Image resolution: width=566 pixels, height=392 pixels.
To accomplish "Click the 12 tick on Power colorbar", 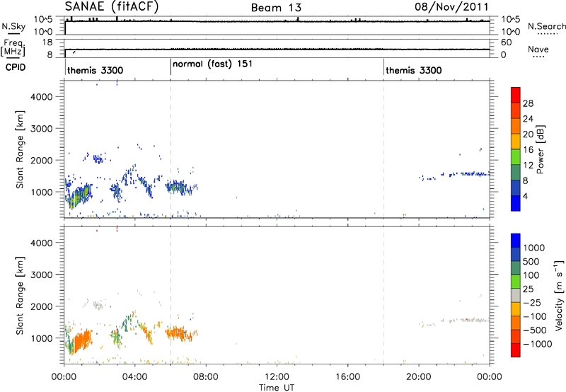I will pyautogui.click(x=528, y=165).
